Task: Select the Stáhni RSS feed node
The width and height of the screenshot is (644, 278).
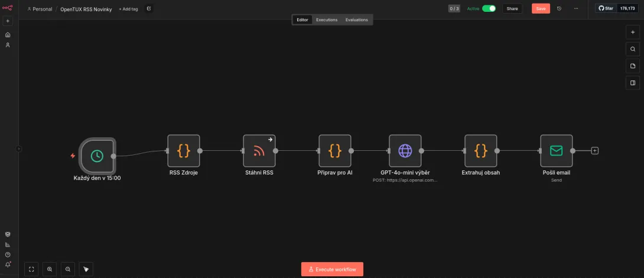Action: (x=259, y=151)
